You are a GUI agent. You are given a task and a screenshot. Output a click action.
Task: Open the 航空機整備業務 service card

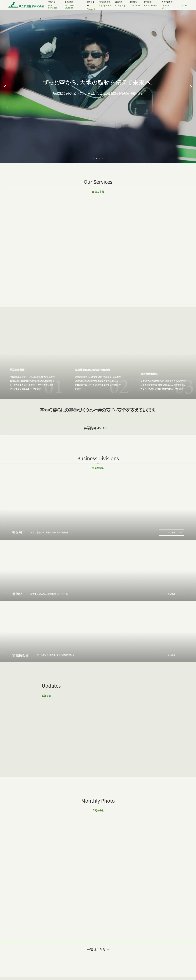(x=163, y=353)
